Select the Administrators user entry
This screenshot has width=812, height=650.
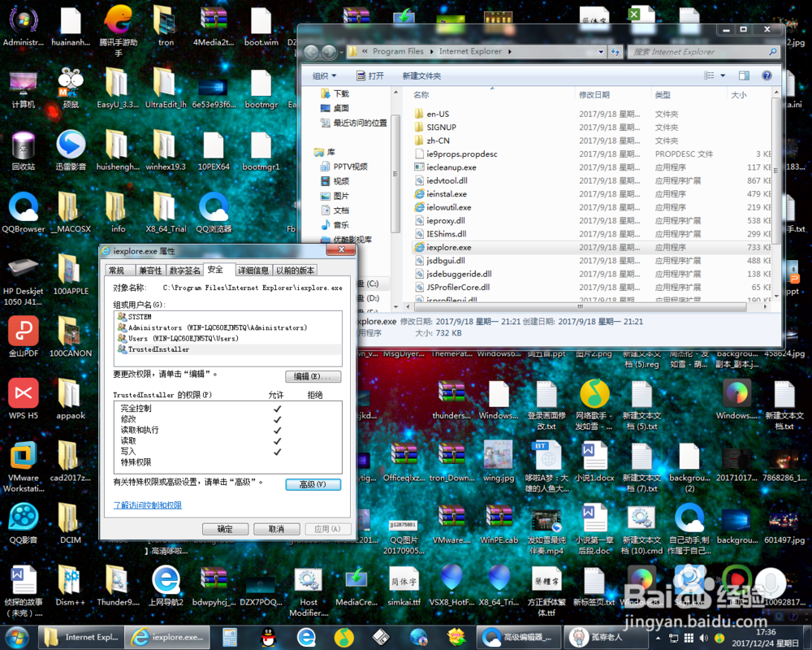pyautogui.click(x=228, y=327)
